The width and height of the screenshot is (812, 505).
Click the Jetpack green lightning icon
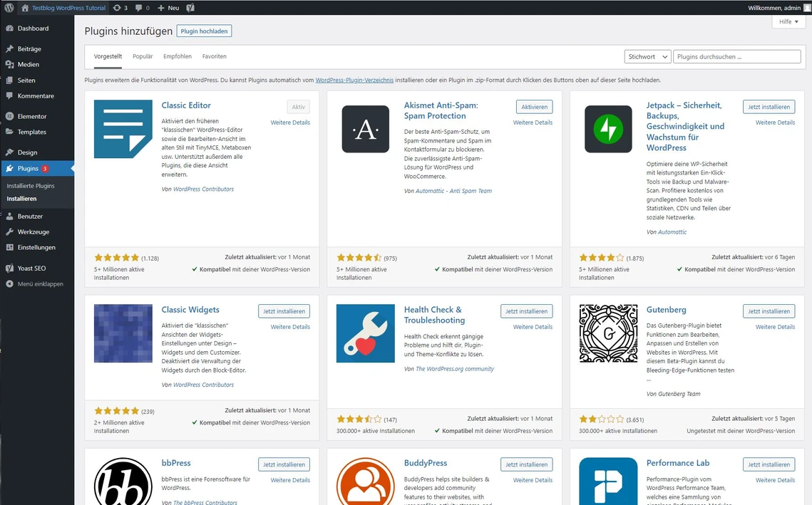click(x=608, y=129)
